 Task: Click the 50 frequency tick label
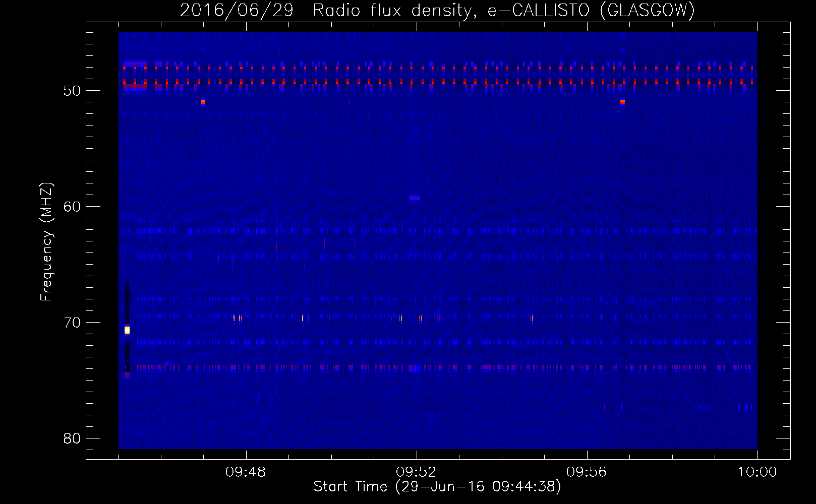pyautogui.click(x=72, y=91)
